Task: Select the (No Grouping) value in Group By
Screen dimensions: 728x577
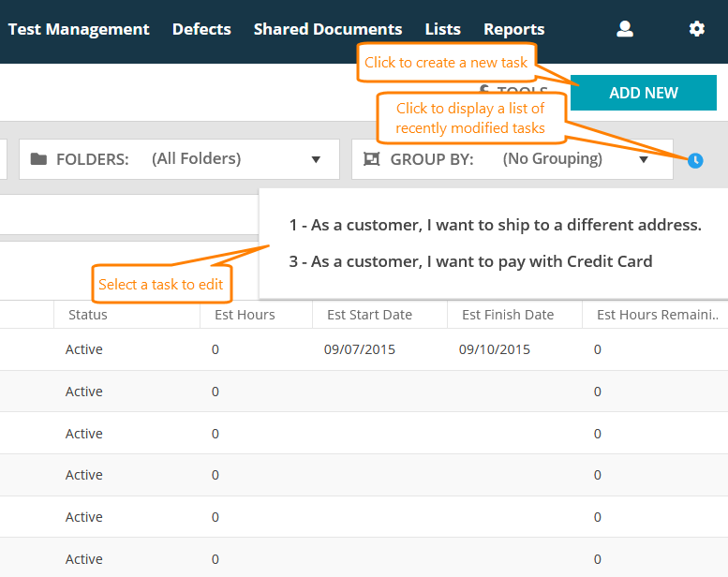Action: click(x=552, y=159)
